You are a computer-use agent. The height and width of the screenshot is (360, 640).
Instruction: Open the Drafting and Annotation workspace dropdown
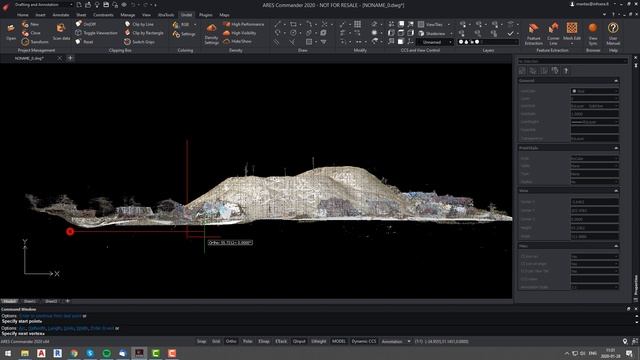43,4
